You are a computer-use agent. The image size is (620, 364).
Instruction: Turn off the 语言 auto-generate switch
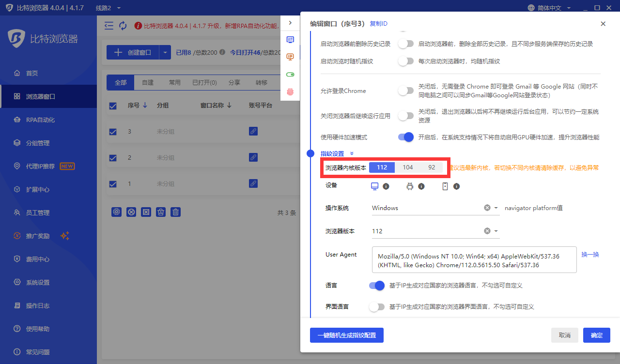(377, 286)
